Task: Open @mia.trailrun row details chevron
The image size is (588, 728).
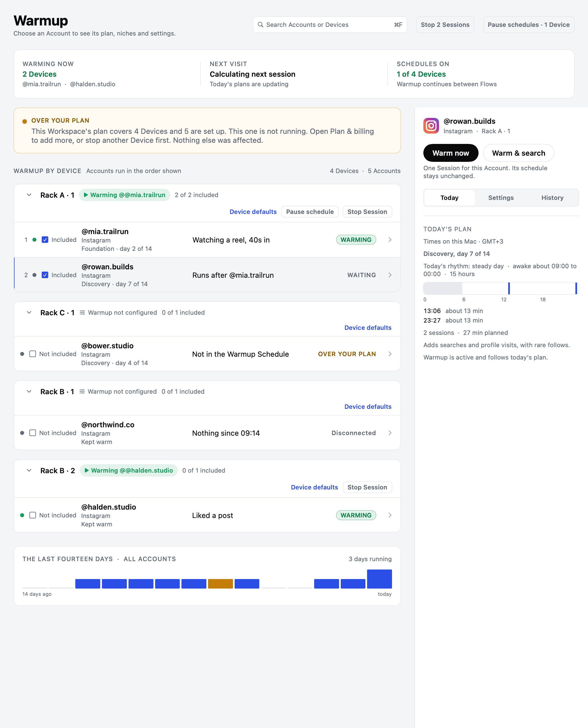Action: point(390,239)
